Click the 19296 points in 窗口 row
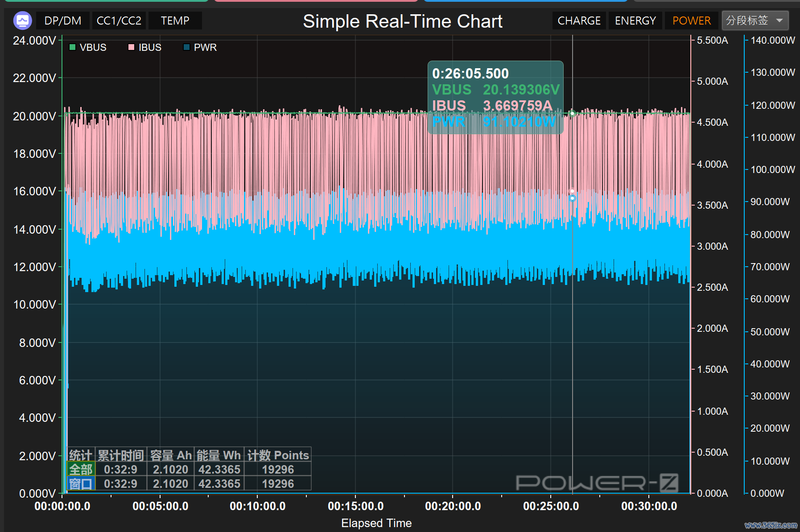This screenshot has height=532, width=800. [278, 484]
